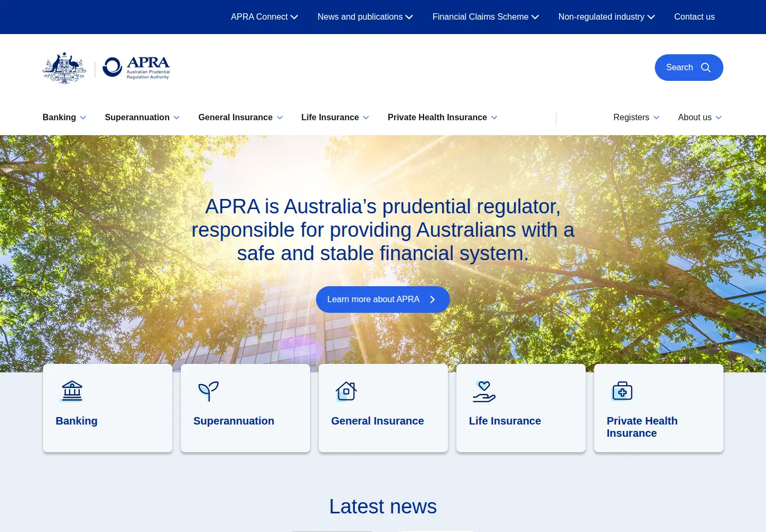Open the Financial Claims Scheme dropdown
The width and height of the screenshot is (766, 532).
click(x=486, y=17)
